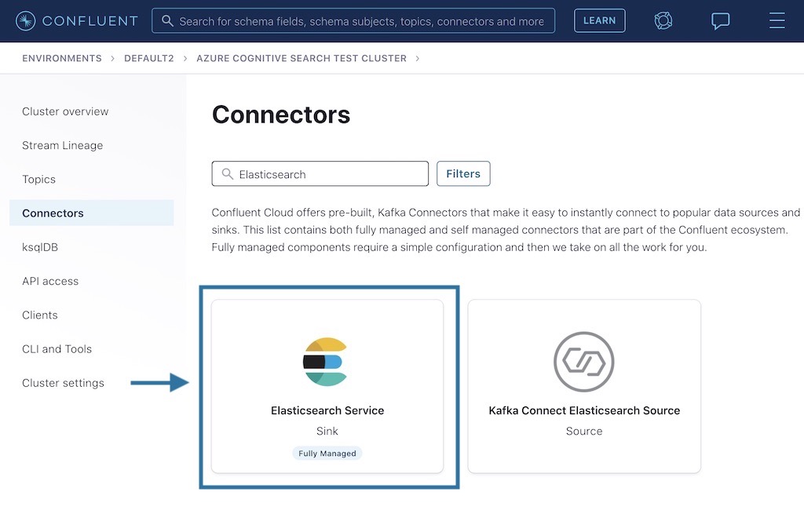Go to Stream Lineage
The image size is (804, 532).
pyautogui.click(x=62, y=145)
